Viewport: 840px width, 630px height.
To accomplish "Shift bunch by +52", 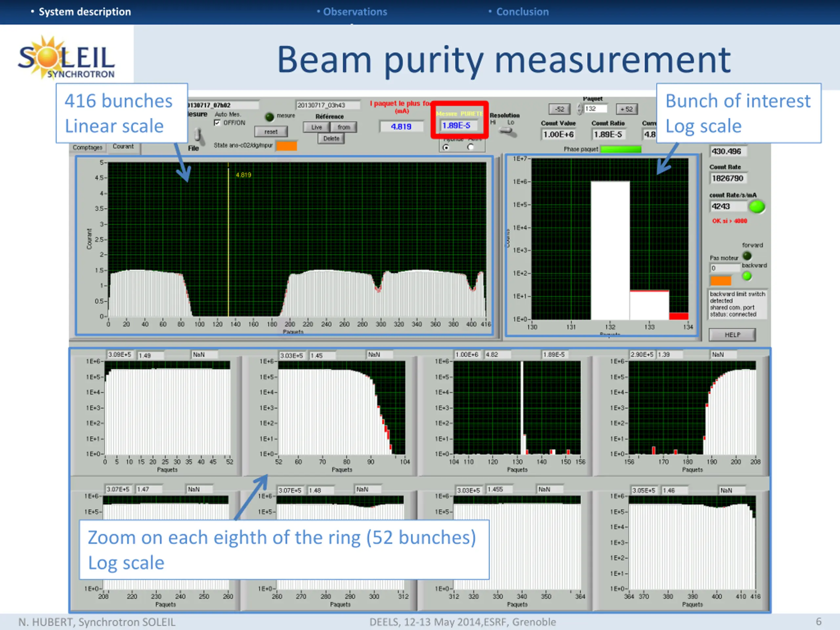I will 627,109.
